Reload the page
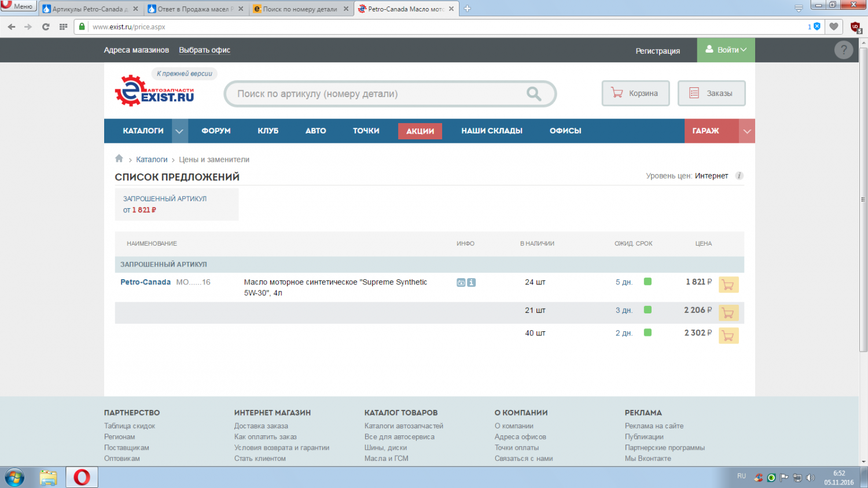 (46, 27)
